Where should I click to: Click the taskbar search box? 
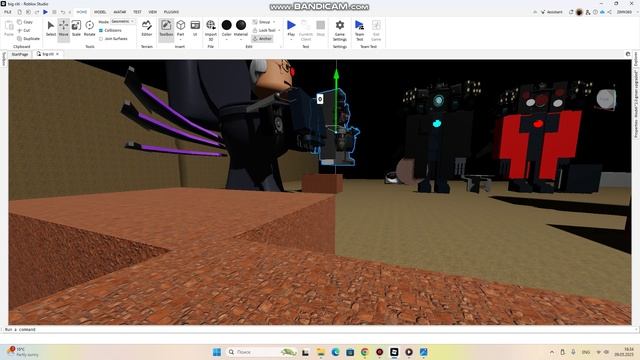pyautogui.click(x=261, y=352)
